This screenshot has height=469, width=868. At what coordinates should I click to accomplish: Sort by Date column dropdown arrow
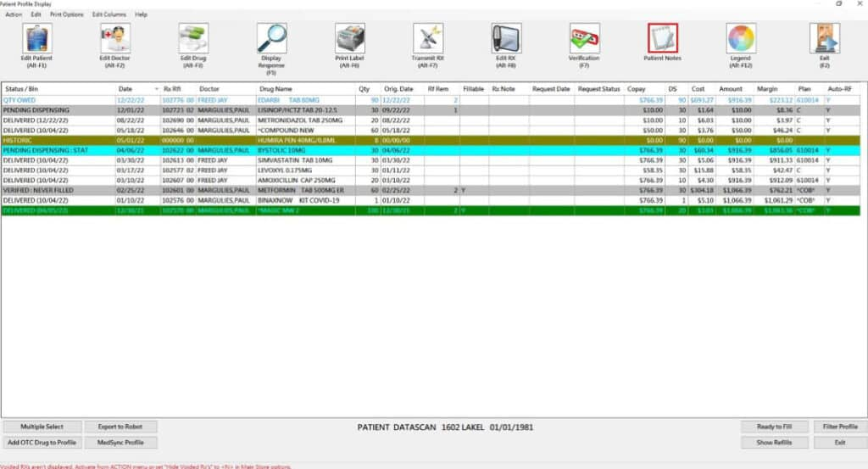click(x=156, y=89)
